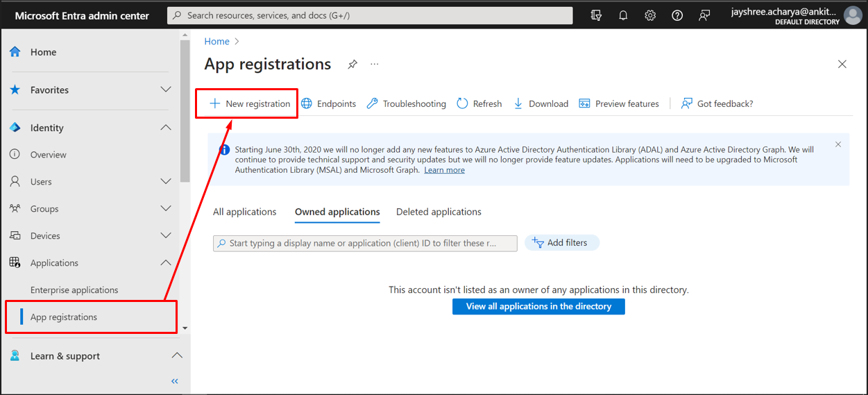Switch to All applications tab

point(245,212)
